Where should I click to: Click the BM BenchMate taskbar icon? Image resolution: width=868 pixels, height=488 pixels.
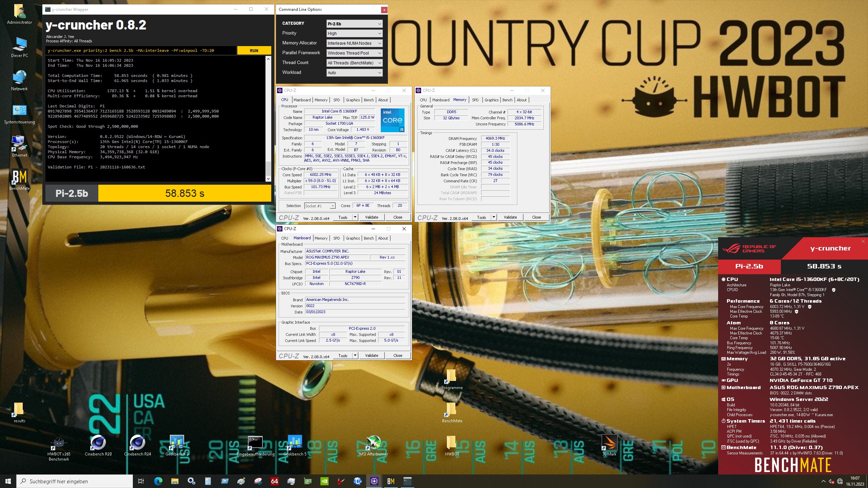[391, 481]
